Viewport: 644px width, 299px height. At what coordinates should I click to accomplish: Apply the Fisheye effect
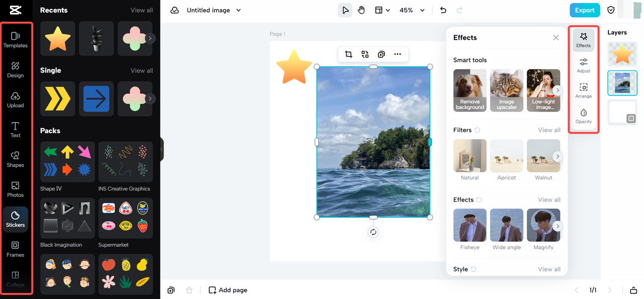(470, 226)
